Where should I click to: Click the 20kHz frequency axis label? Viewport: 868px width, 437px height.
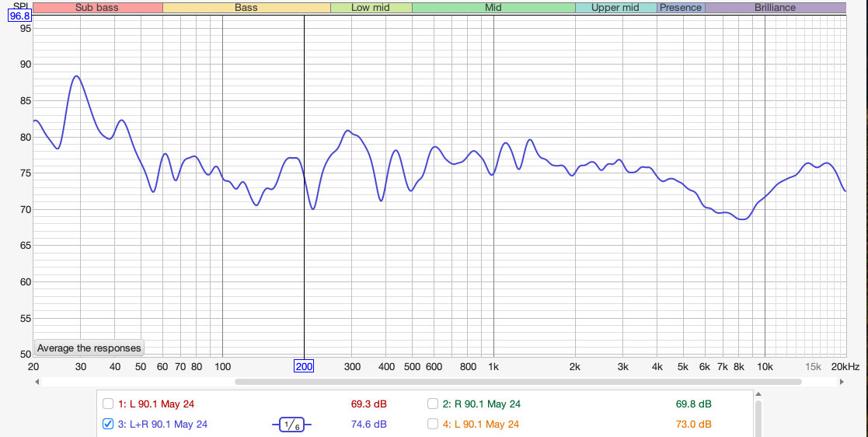(x=846, y=366)
